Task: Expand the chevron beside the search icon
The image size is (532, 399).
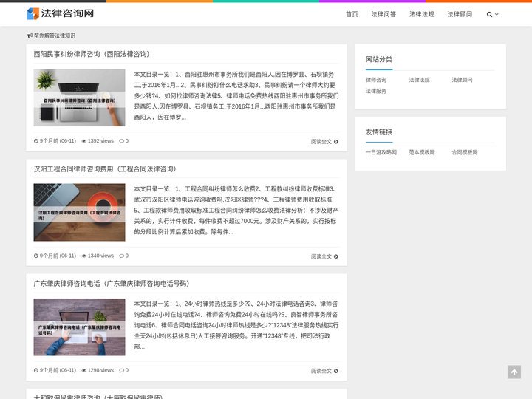Action: tap(497, 14)
